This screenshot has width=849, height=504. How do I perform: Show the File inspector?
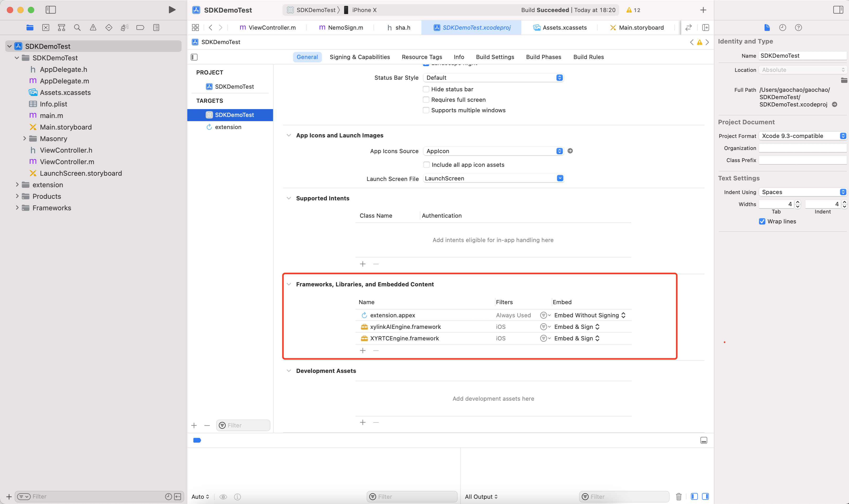(x=767, y=28)
